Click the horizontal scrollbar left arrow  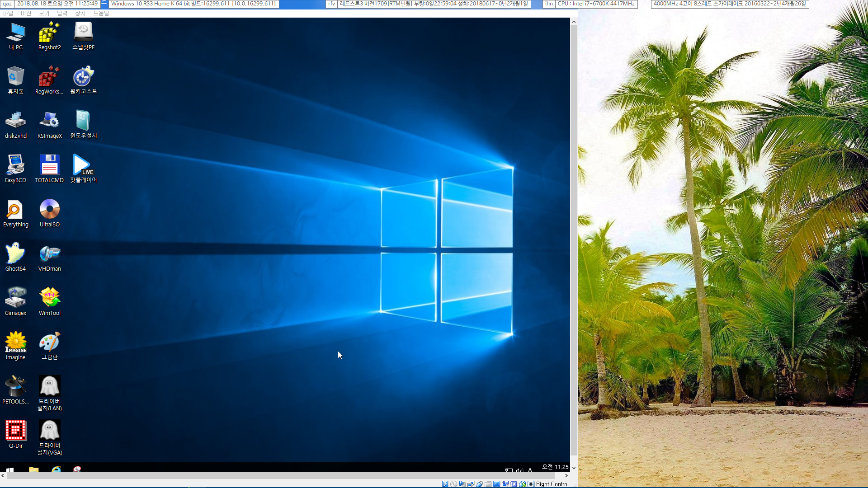3,475
